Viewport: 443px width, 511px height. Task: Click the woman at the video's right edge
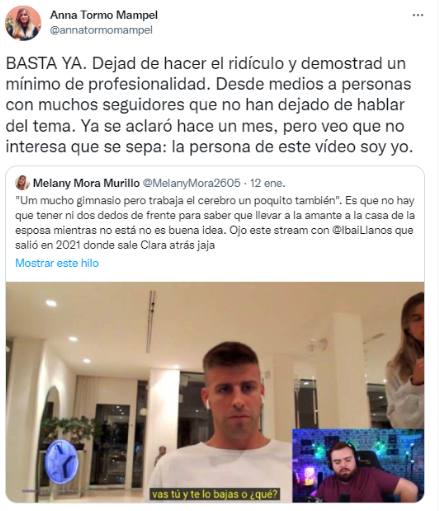(406, 360)
